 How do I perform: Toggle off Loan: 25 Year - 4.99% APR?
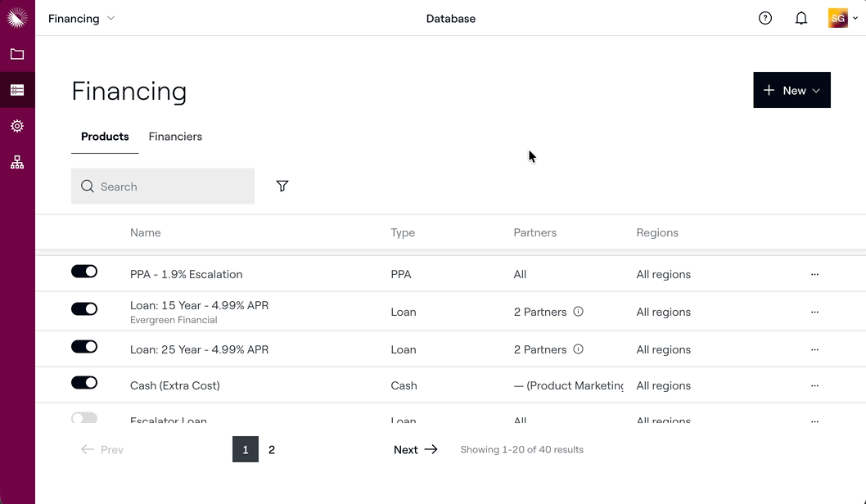point(84,347)
